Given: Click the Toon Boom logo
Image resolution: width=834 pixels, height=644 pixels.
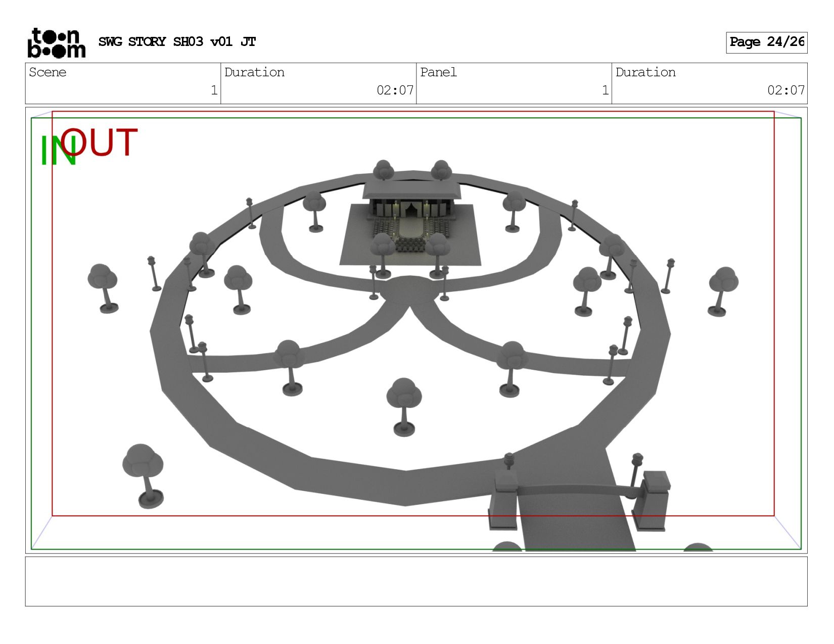Looking at the screenshot, I should 56,43.
